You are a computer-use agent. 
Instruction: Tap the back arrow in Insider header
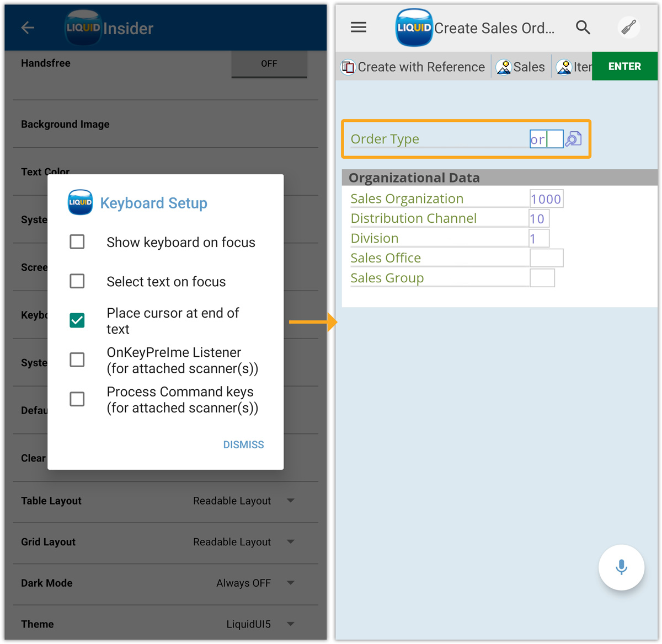click(x=28, y=28)
